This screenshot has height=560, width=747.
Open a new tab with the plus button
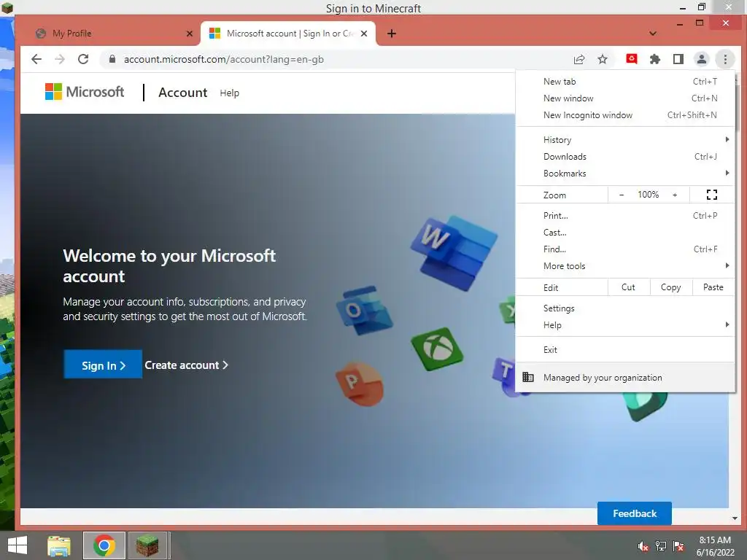click(x=392, y=34)
